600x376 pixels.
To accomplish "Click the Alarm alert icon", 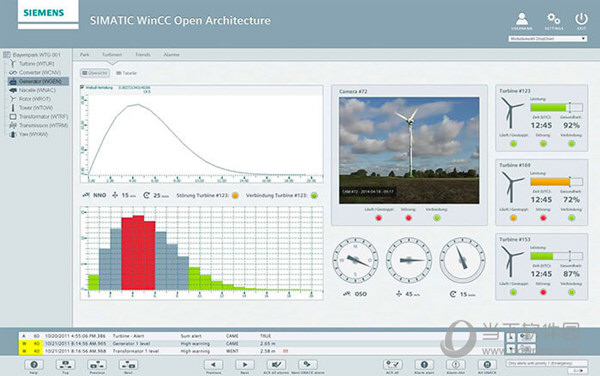I will coord(424,365).
